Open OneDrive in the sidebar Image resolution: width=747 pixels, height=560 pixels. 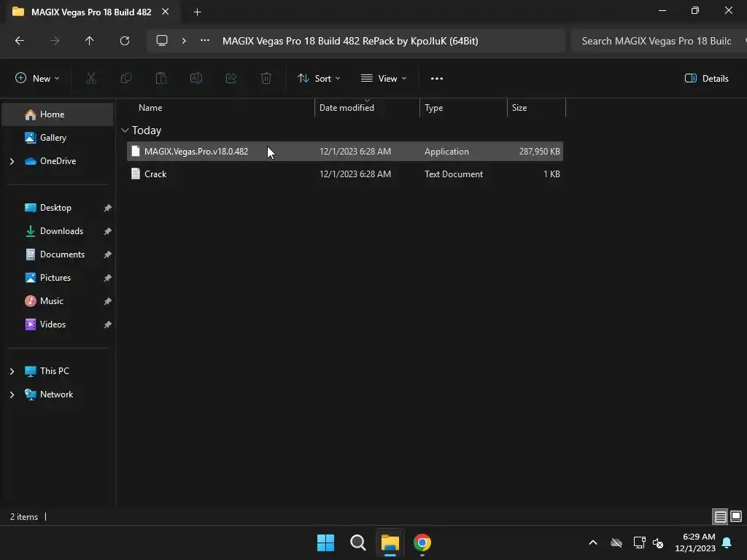(x=58, y=161)
